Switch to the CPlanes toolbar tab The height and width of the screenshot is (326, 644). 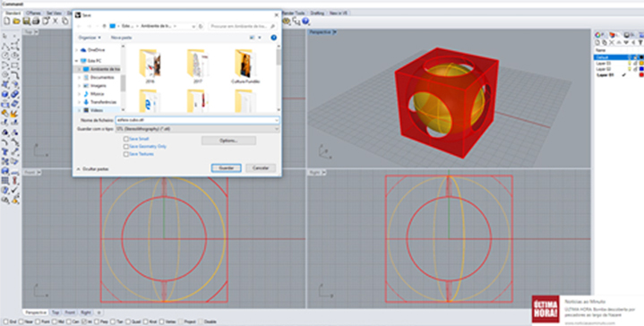[x=34, y=13]
